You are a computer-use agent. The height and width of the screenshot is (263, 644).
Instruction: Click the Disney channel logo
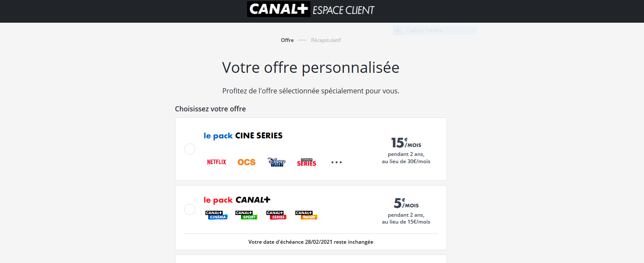click(x=276, y=162)
